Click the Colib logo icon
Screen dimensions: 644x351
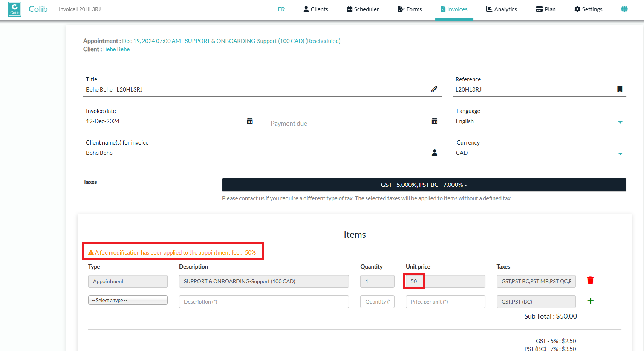(15, 9)
